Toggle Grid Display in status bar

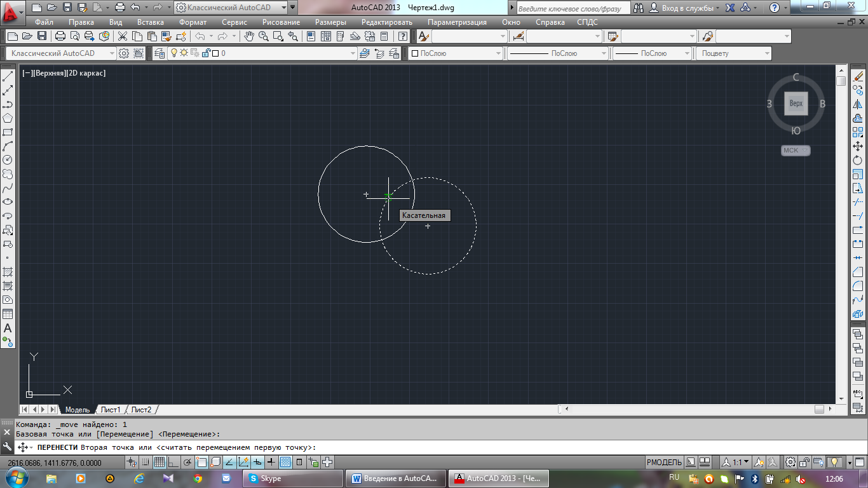click(x=159, y=462)
